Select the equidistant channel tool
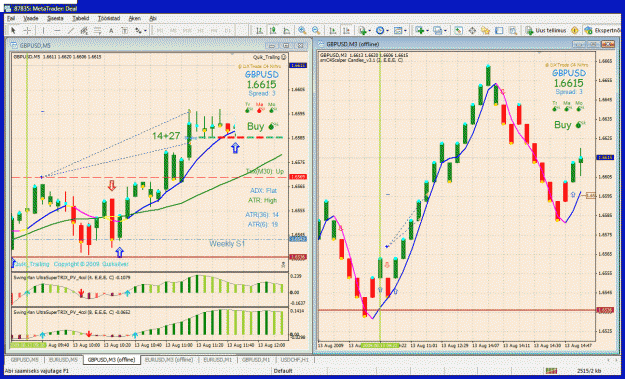The width and height of the screenshot is (625, 379). [x=84, y=30]
